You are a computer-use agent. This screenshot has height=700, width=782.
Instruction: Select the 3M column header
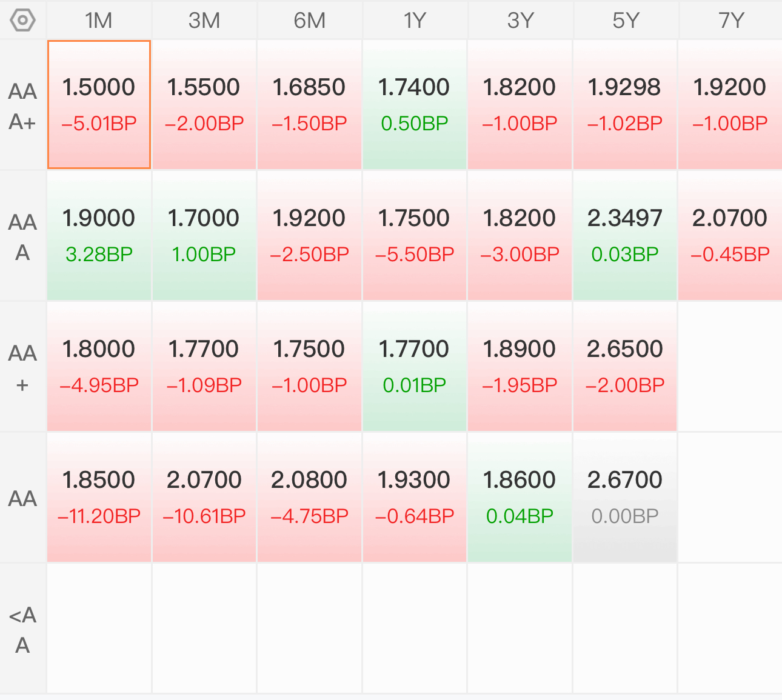pos(204,21)
